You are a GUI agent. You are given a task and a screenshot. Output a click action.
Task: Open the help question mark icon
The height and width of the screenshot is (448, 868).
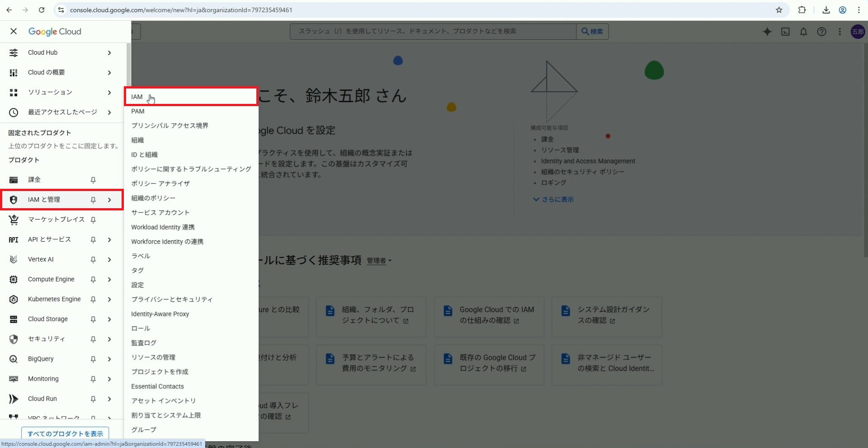tap(821, 32)
